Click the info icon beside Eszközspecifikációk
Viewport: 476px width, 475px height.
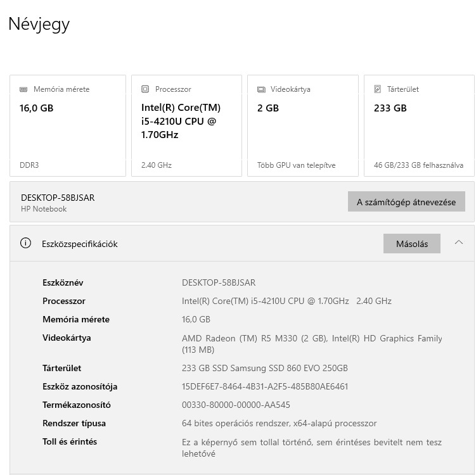click(x=25, y=243)
